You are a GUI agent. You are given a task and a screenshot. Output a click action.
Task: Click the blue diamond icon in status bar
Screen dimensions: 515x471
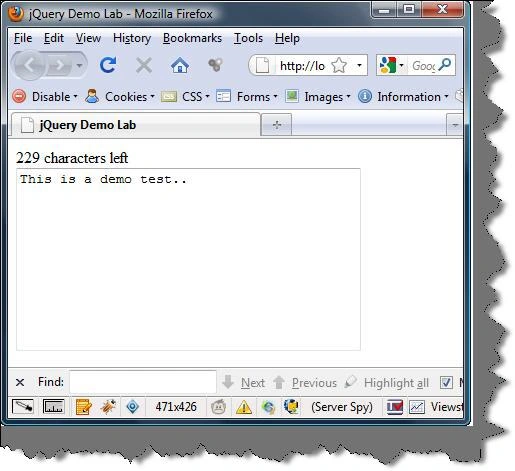point(133,407)
